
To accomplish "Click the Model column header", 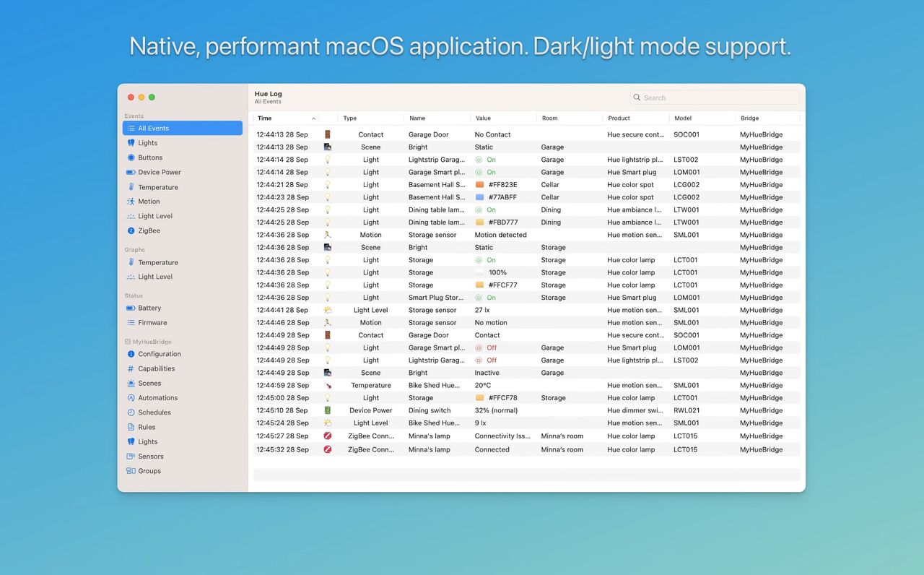I will click(x=682, y=118).
